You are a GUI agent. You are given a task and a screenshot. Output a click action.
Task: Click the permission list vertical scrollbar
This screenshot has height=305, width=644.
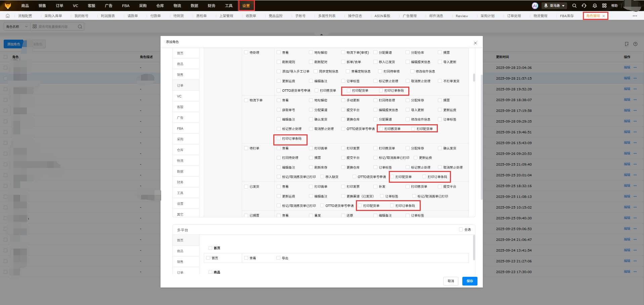(474, 78)
